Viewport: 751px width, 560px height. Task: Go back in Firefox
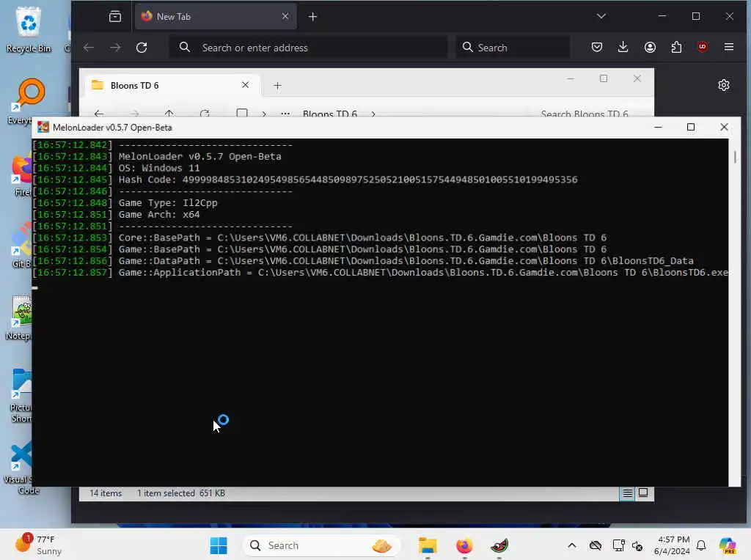pos(89,48)
